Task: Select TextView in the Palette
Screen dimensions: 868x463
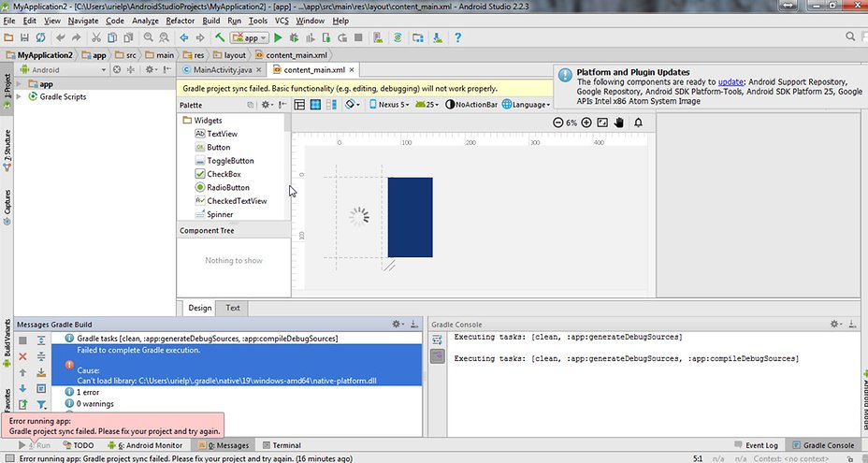Action: [x=216, y=134]
